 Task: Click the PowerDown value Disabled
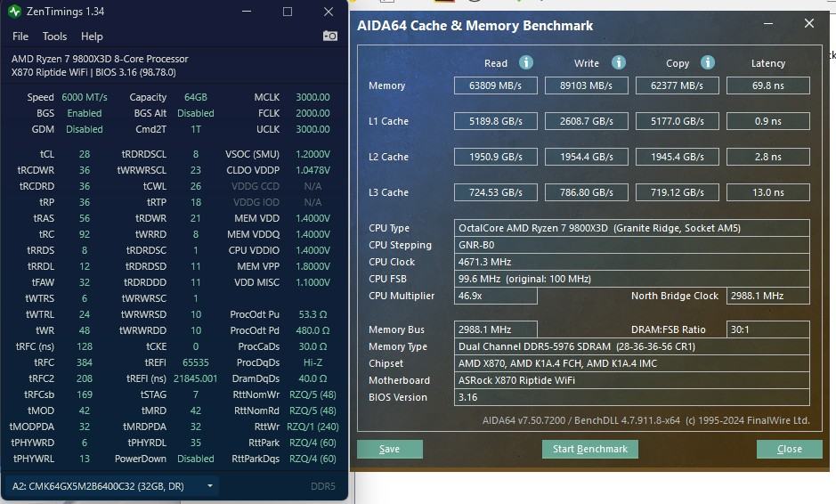click(x=196, y=458)
